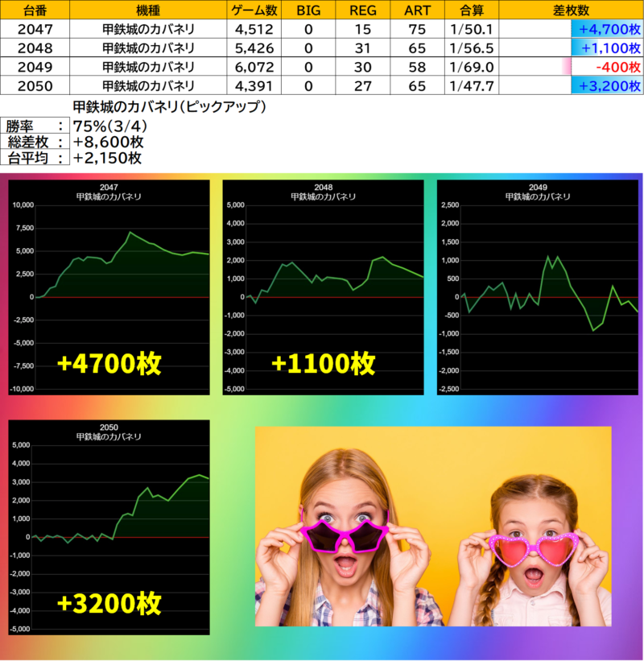Screen dimensions: 644x661
Task: Click the 10,000 axis label on graph 2047
Action: point(23,205)
